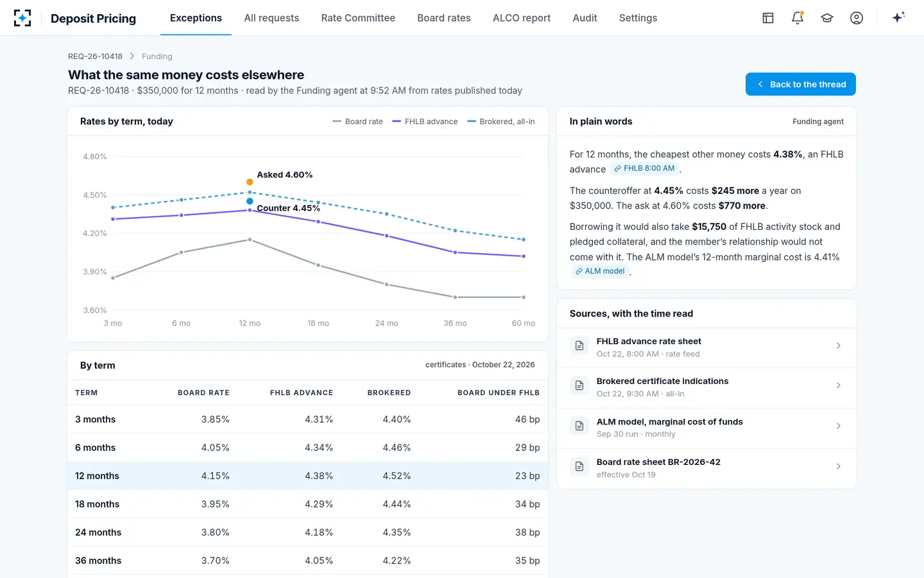Open notifications bell icon

point(798,18)
